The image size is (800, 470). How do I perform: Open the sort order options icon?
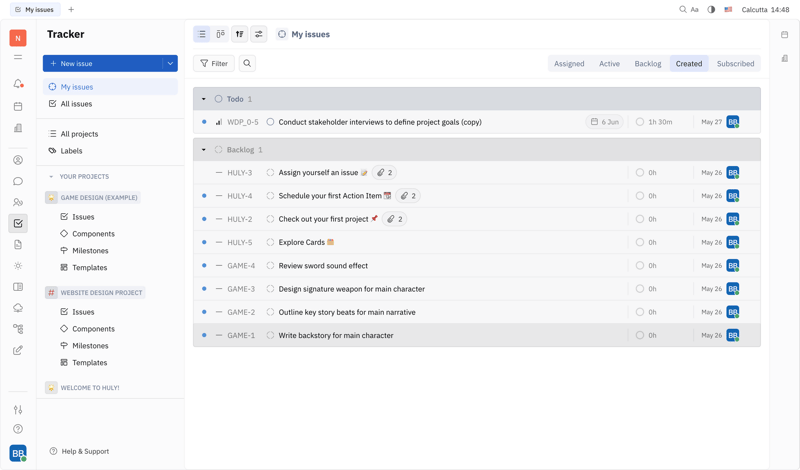pyautogui.click(x=239, y=34)
